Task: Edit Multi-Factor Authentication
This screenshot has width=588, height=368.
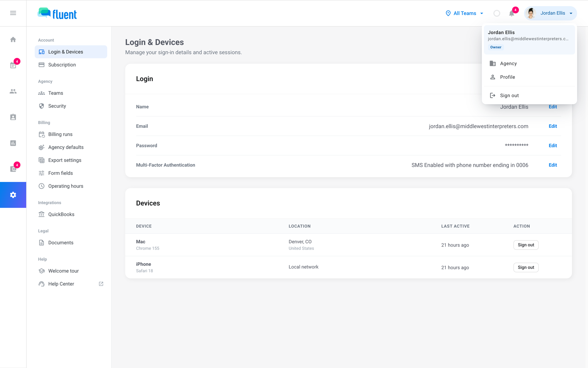Action: tap(553, 165)
